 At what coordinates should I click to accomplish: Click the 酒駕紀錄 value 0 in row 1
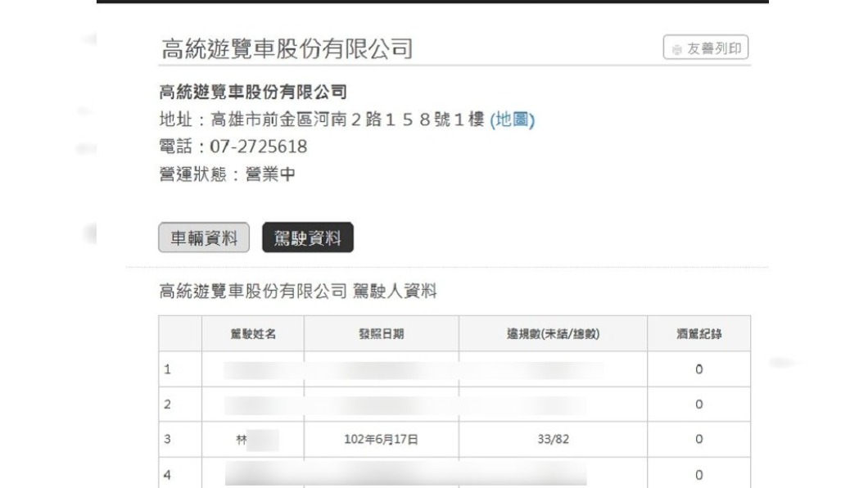699,369
